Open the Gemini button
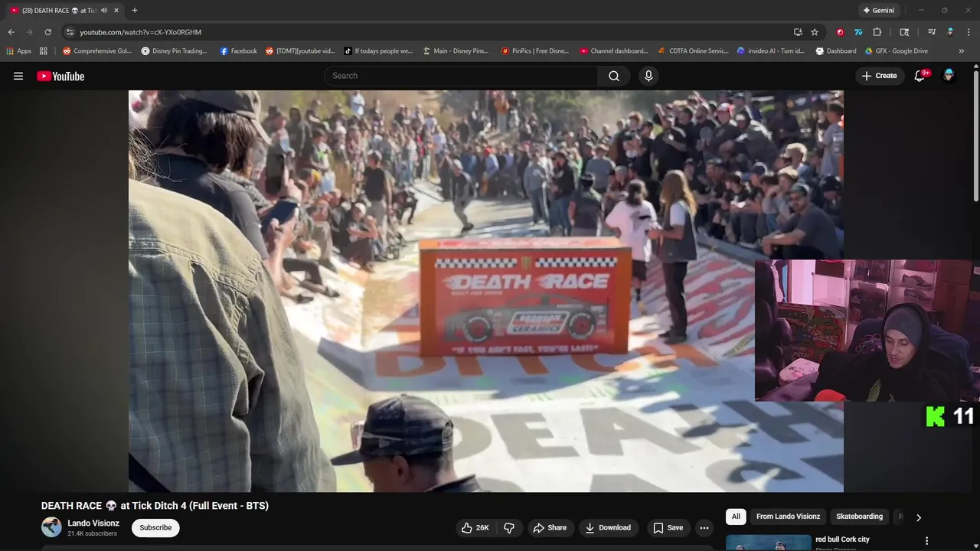Screen dimensions: 980x551 point(878,10)
